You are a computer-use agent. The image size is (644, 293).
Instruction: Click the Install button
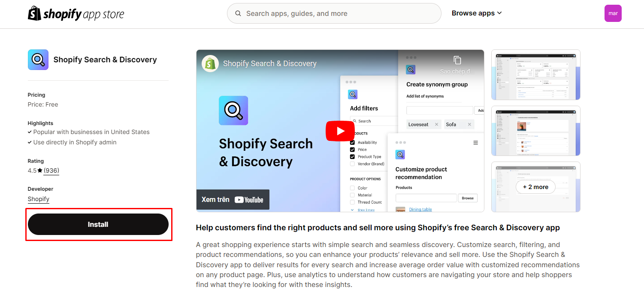(98, 224)
